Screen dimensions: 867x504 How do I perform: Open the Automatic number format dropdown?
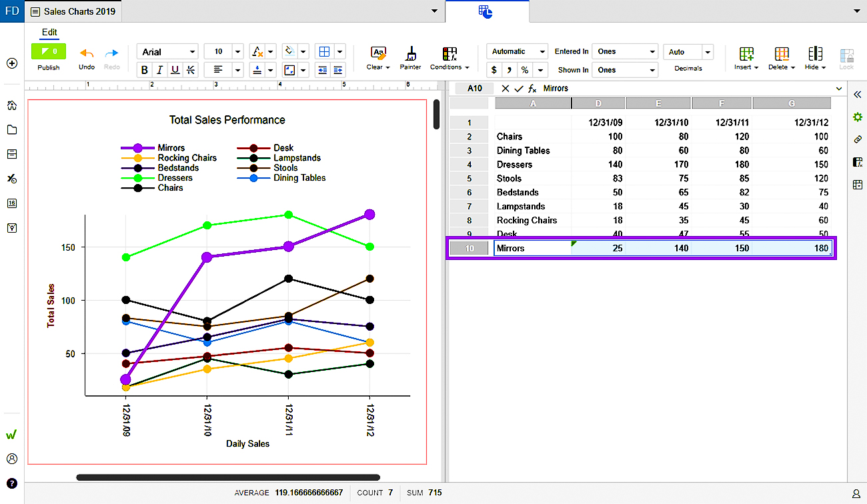coord(517,51)
